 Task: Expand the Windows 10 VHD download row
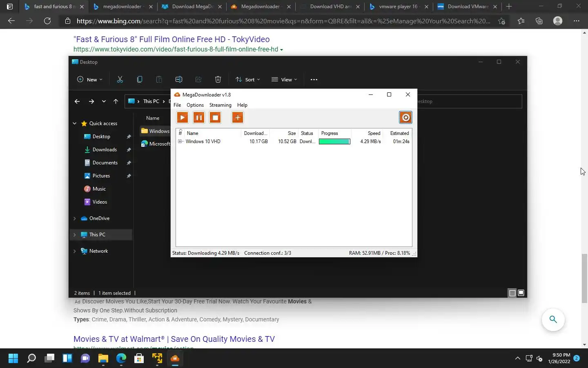(x=180, y=141)
